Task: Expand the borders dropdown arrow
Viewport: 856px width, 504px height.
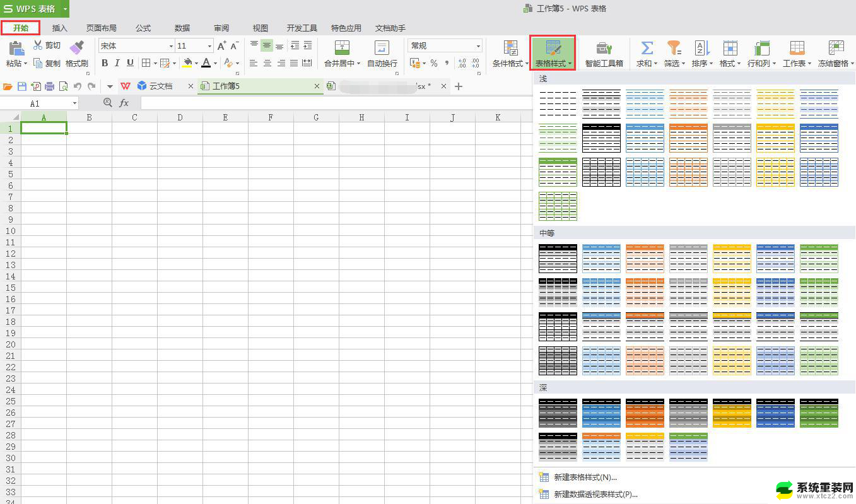Action: pyautogui.click(x=155, y=63)
